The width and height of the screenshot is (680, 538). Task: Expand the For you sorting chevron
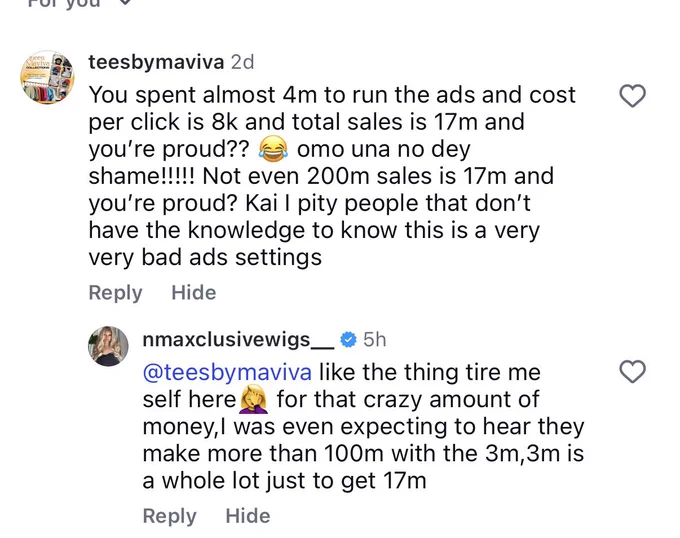click(125, 3)
